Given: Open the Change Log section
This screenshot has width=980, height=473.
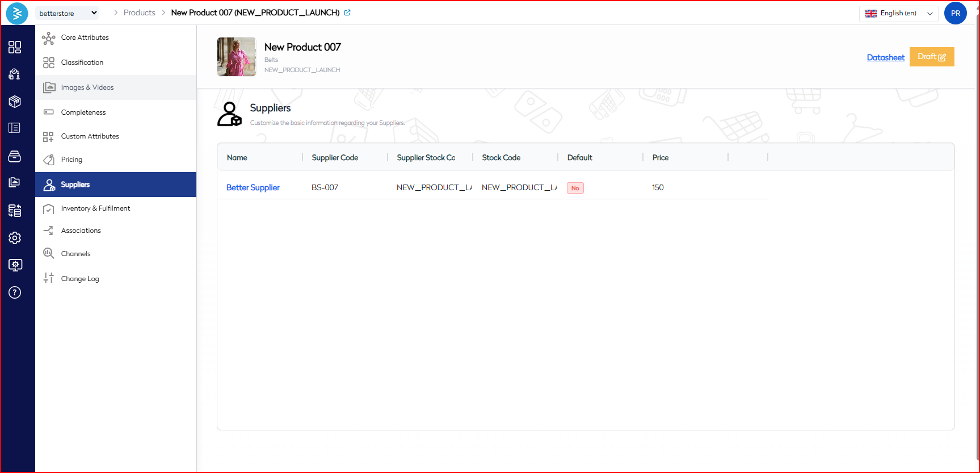Looking at the screenshot, I should pyautogui.click(x=80, y=279).
